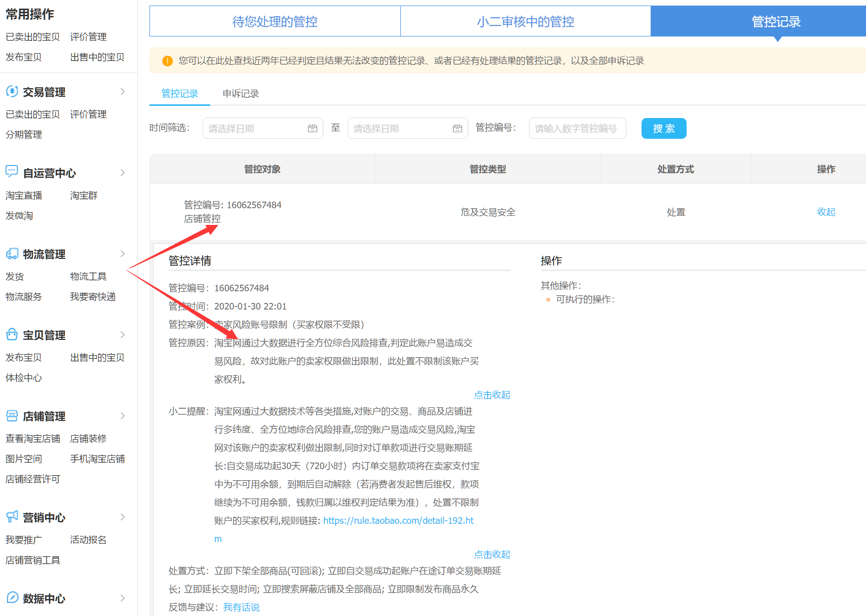Focus the 管控编号 number input field
This screenshot has height=616, width=866.
point(577,129)
